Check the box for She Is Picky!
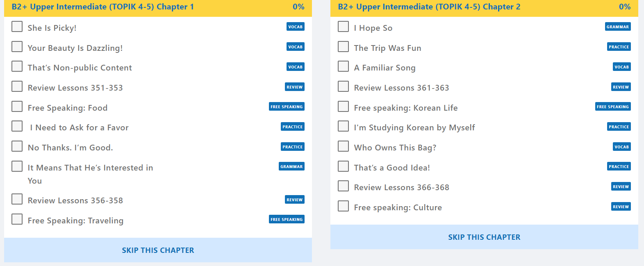Screen dimensions: 644x266 [17, 27]
